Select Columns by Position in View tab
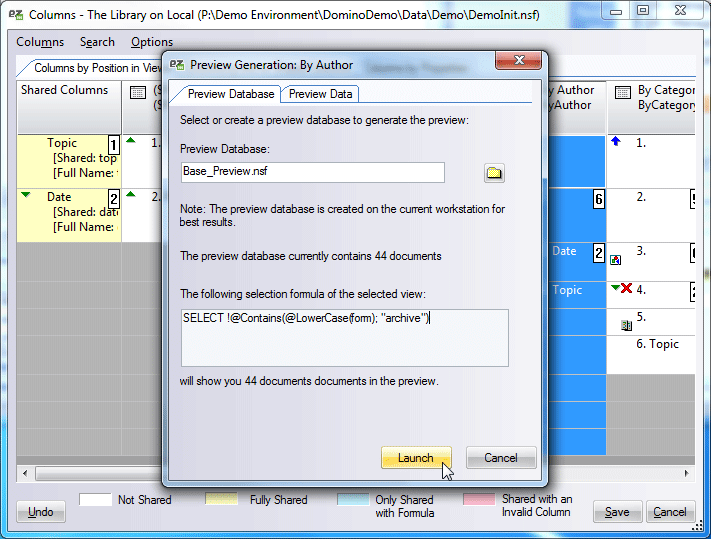712x539 pixels. (97, 68)
